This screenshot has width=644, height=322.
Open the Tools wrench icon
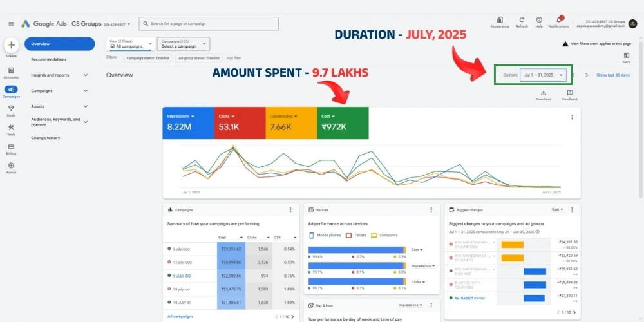pyautogui.click(x=11, y=127)
